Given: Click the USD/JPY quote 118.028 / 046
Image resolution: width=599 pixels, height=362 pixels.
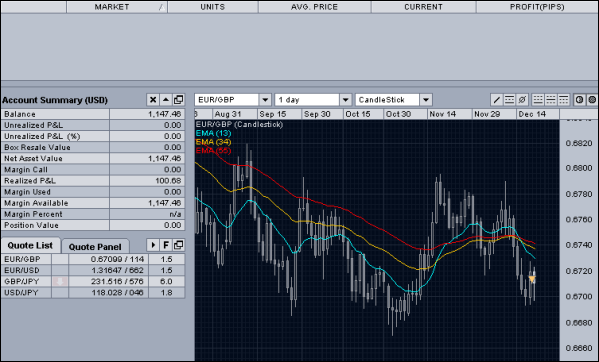Looking at the screenshot, I should click(117, 293).
